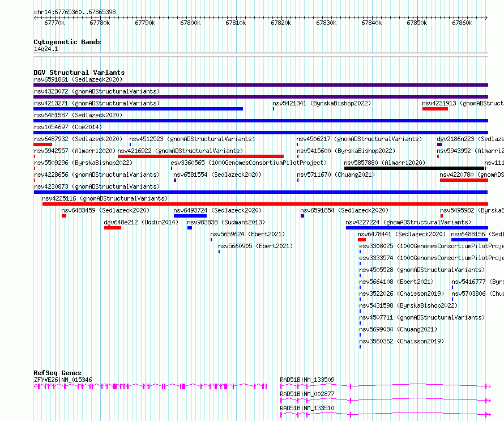The image size is (504, 421).
Task: Click the 14q24.1 cytogenetic band label
Action: click(46, 49)
